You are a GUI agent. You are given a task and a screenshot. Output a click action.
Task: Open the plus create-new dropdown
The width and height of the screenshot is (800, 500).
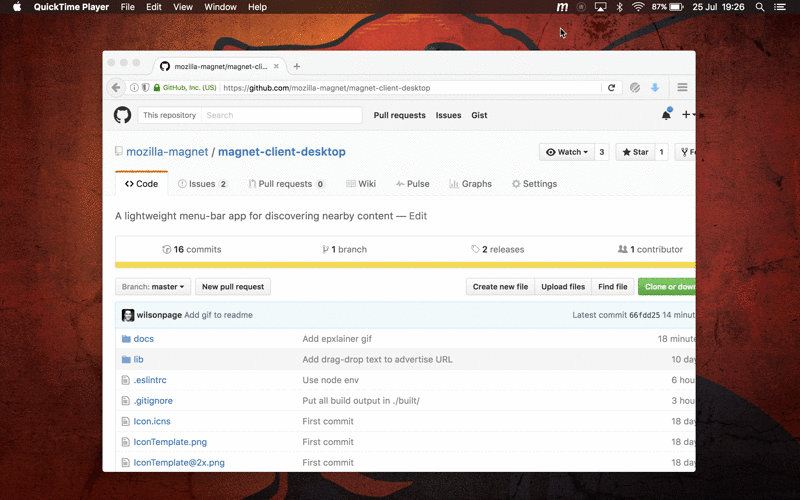[x=689, y=115]
